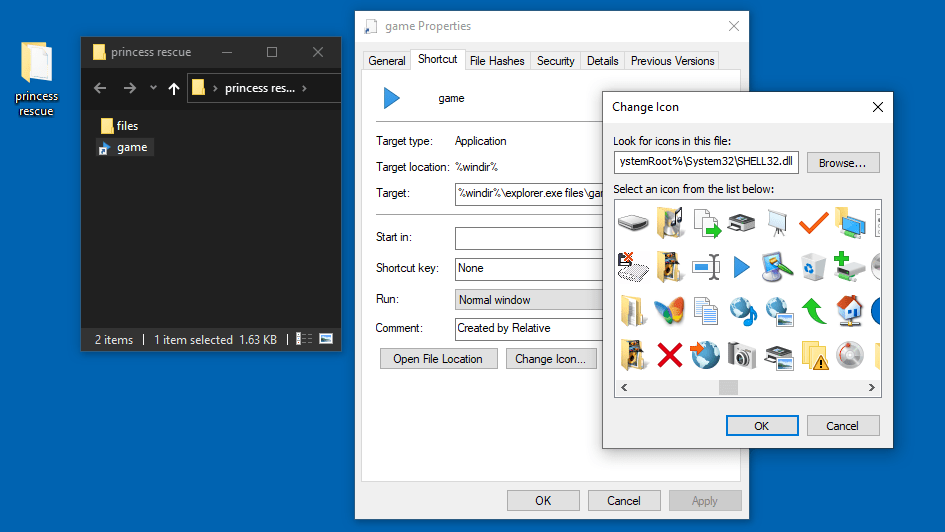This screenshot has width=945, height=532.
Task: Select the blue play arrow icon
Action: pyautogui.click(x=741, y=266)
